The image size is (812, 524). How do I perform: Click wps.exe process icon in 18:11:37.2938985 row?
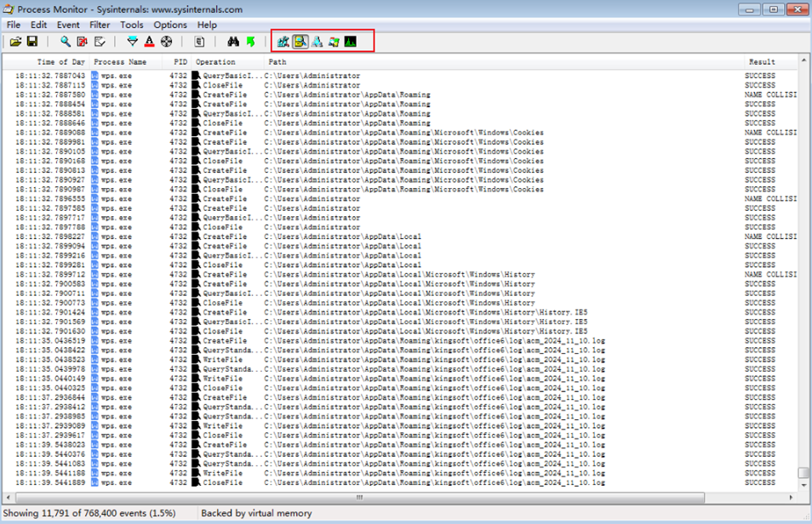(94, 416)
